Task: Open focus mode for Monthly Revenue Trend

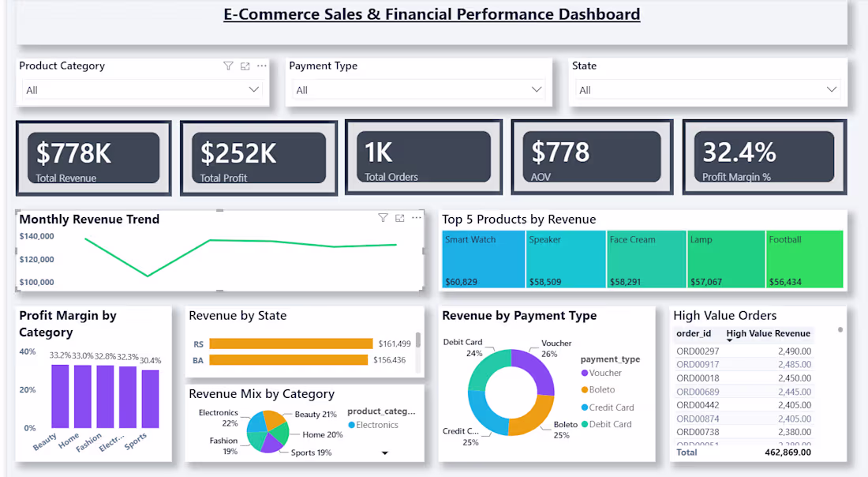Action: pos(400,218)
